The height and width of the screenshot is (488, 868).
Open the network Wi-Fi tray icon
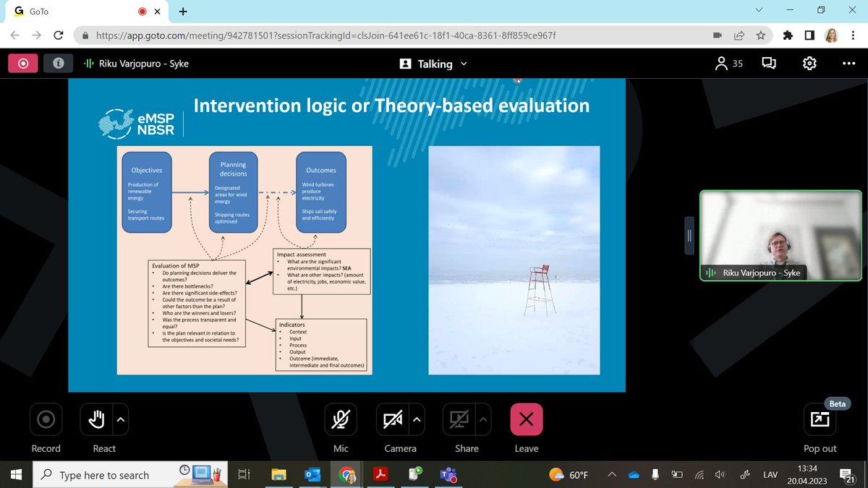coord(699,475)
